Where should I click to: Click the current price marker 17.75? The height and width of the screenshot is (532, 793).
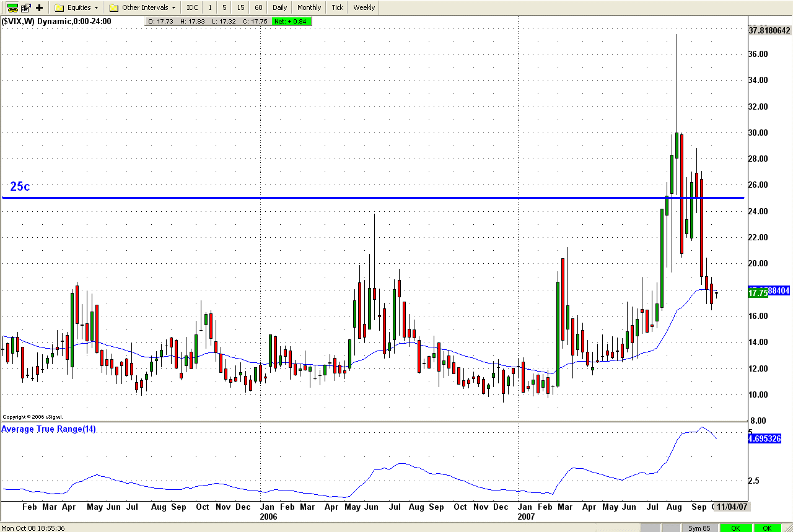click(x=758, y=293)
